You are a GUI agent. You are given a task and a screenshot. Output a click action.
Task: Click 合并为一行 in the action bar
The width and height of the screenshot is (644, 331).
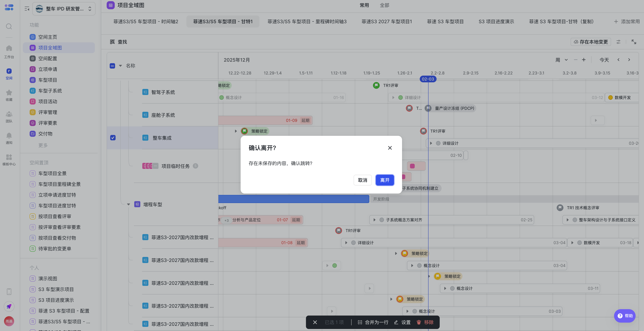coord(373,322)
